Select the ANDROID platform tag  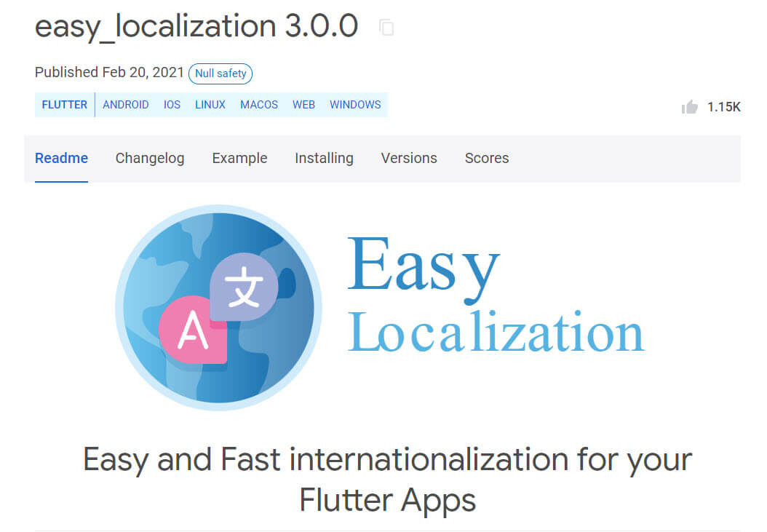[x=126, y=105]
